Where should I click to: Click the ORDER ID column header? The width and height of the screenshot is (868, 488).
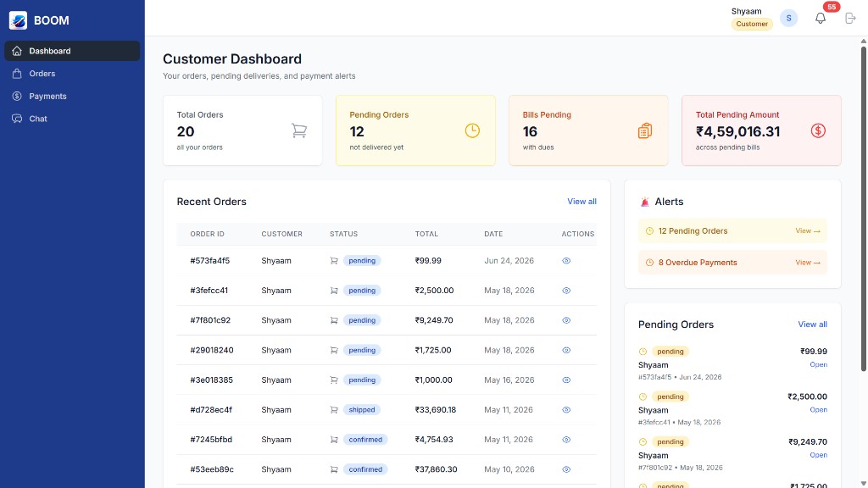click(x=207, y=234)
